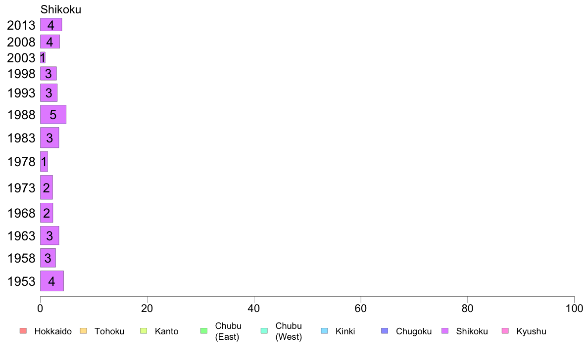Click the Kyushu legend label text

[531, 331]
